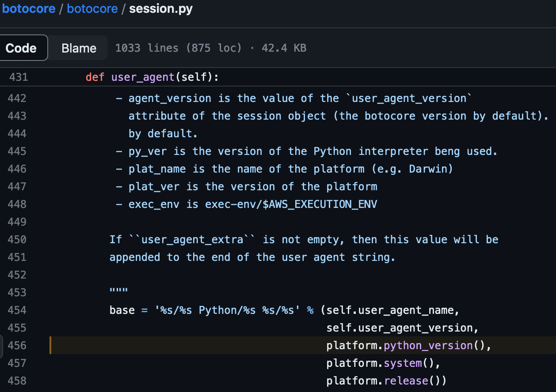The width and height of the screenshot is (556, 392).
Task: Switch to the Blame view tab
Action: coord(79,48)
